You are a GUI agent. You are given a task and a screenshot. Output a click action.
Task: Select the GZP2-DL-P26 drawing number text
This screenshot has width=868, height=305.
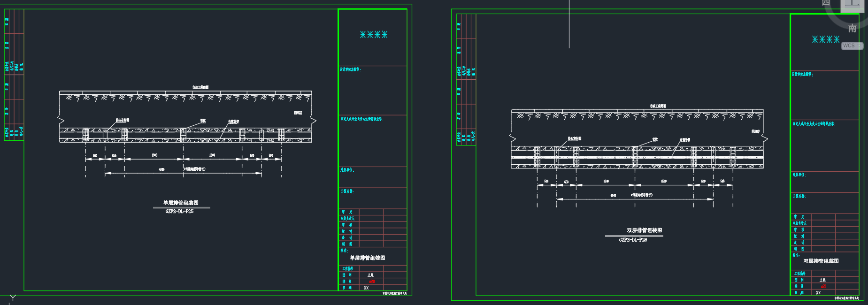[633, 240]
